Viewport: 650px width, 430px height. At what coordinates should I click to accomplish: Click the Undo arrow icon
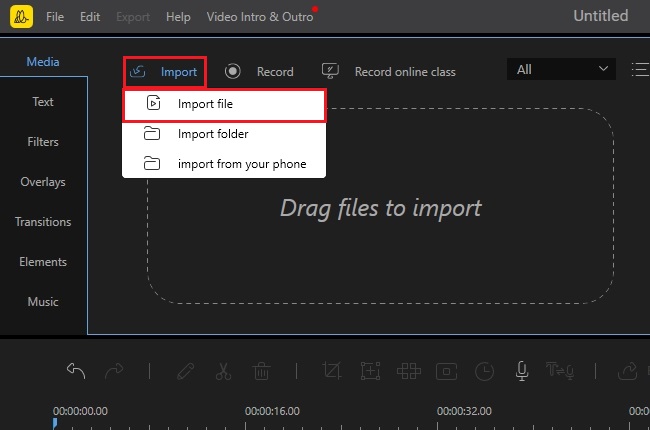tap(76, 371)
